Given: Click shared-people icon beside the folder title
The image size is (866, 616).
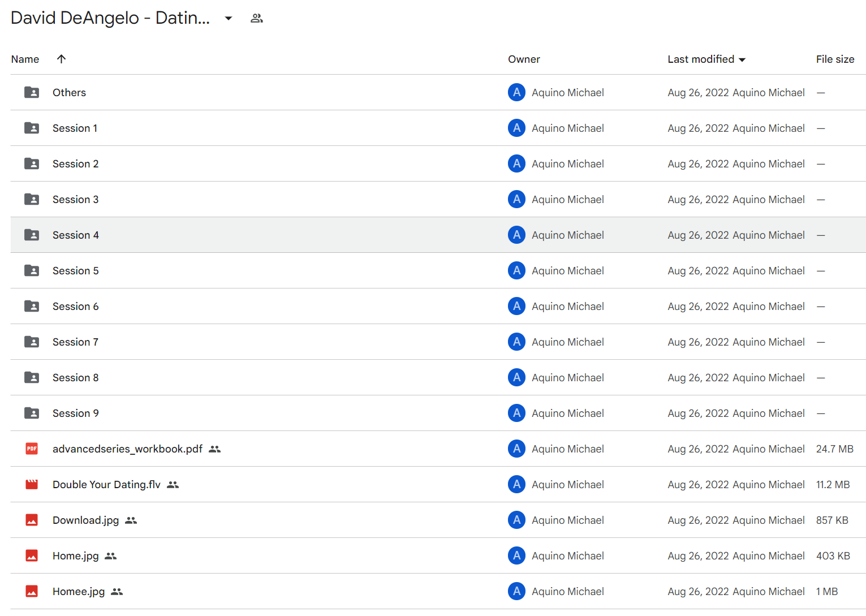Looking at the screenshot, I should [257, 18].
